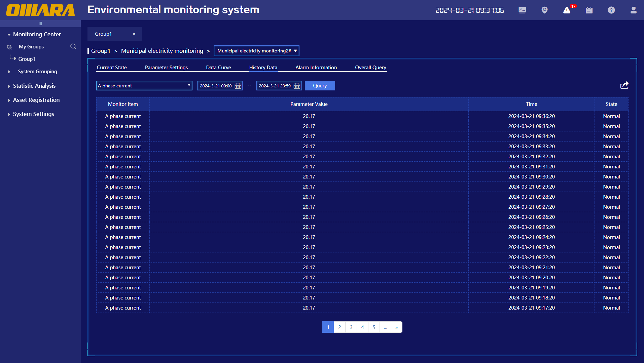Viewport: 644px width, 363px height.
Task: Click the help question mark icon
Action: [x=611, y=10]
